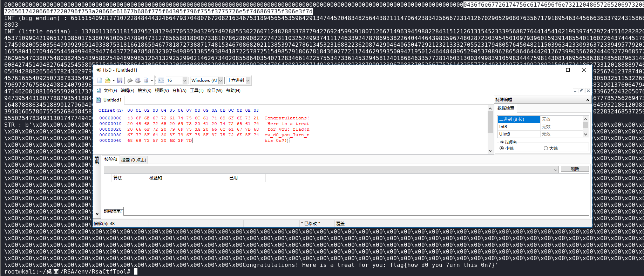Click the decoded text 'Congratulations!'
Viewport: 644px width, 276px height.
tap(287, 118)
